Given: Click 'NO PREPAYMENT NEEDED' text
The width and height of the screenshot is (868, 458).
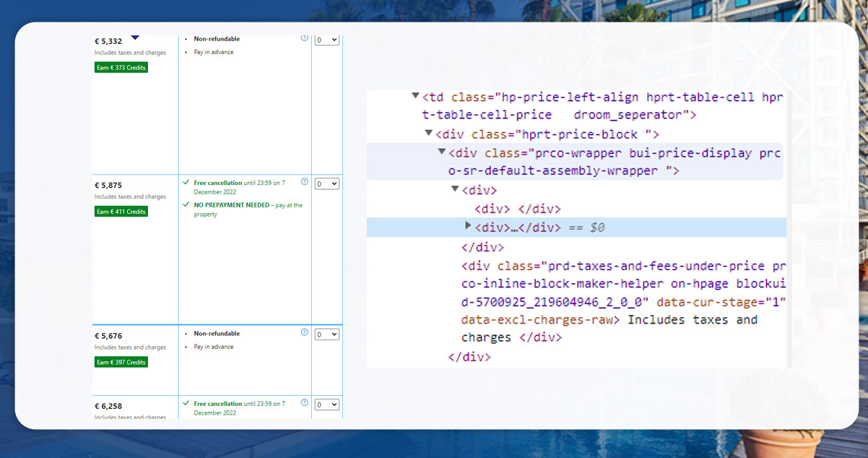Looking at the screenshot, I should 233,205.
